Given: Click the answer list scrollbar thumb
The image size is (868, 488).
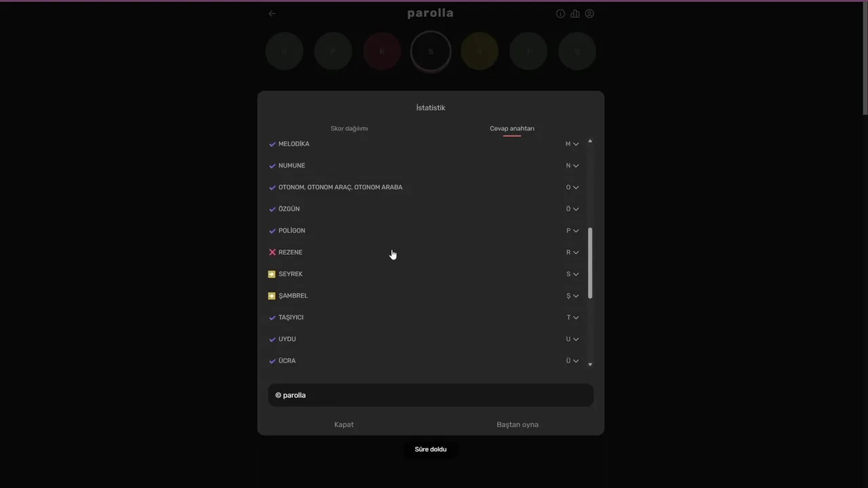Looking at the screenshot, I should pyautogui.click(x=590, y=263).
